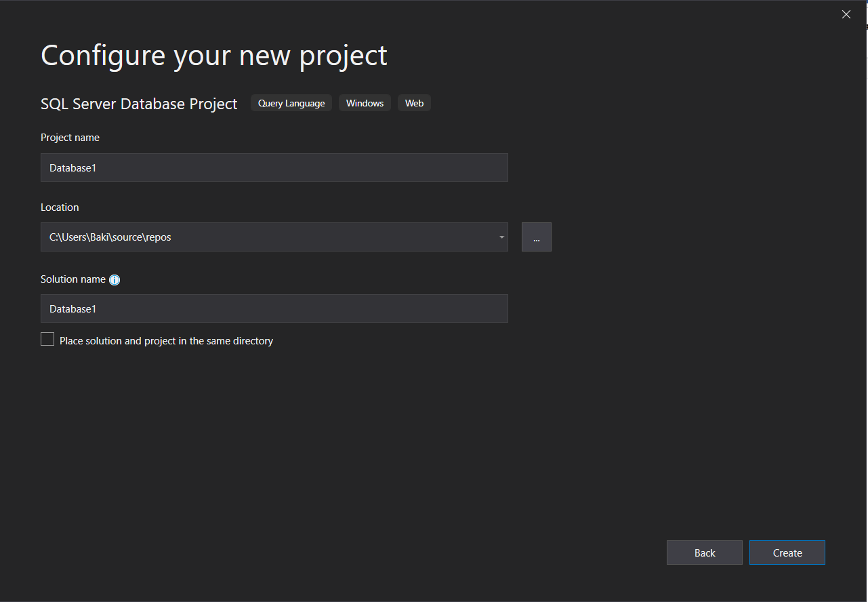This screenshot has width=868, height=602.
Task: Click the info icon beside Solution name
Action: tap(115, 280)
